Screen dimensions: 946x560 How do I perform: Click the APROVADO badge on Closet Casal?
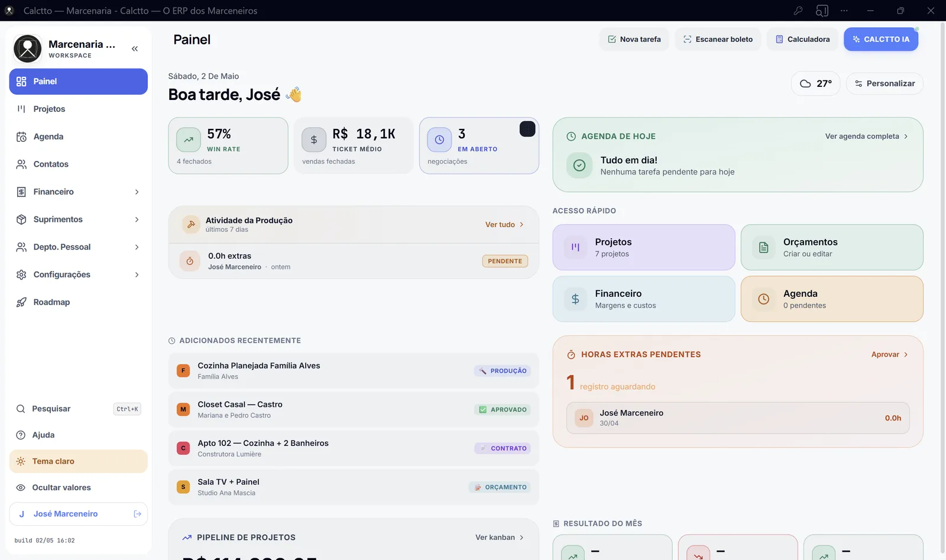pyautogui.click(x=503, y=410)
